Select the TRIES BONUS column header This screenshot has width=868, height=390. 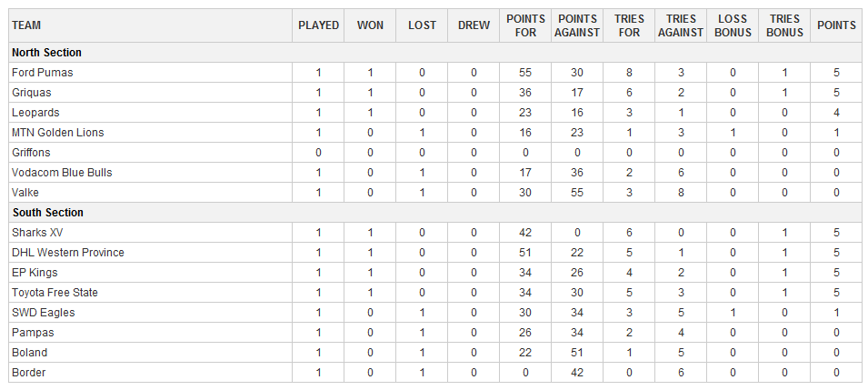(784, 25)
